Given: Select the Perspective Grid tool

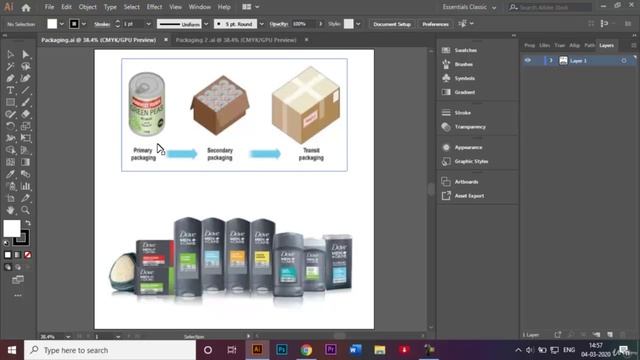Looking at the screenshot, I should click(25, 150).
